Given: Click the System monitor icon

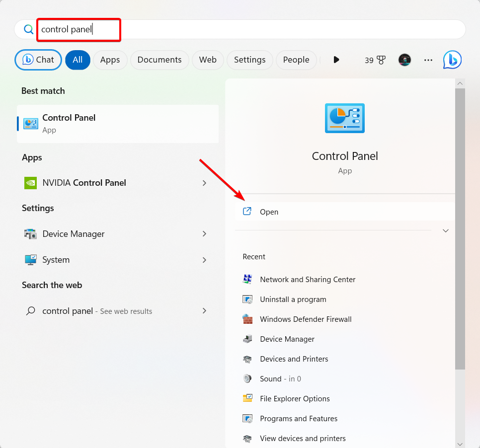Looking at the screenshot, I should pos(31,260).
